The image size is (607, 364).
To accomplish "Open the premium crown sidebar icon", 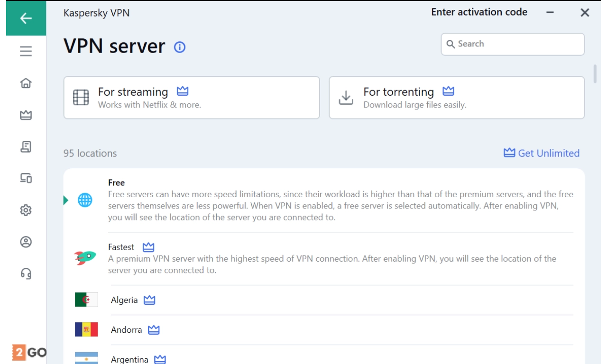I will 26,115.
